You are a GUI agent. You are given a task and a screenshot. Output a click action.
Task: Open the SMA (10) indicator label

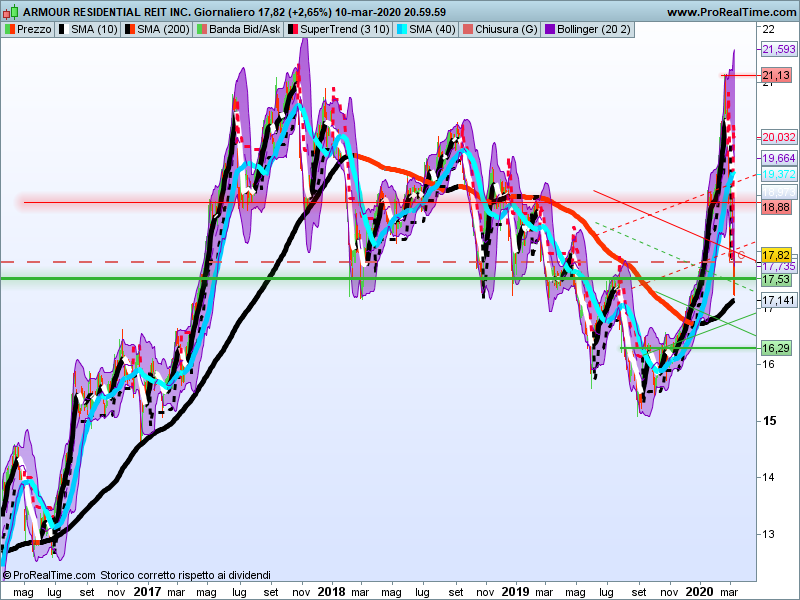[88, 30]
